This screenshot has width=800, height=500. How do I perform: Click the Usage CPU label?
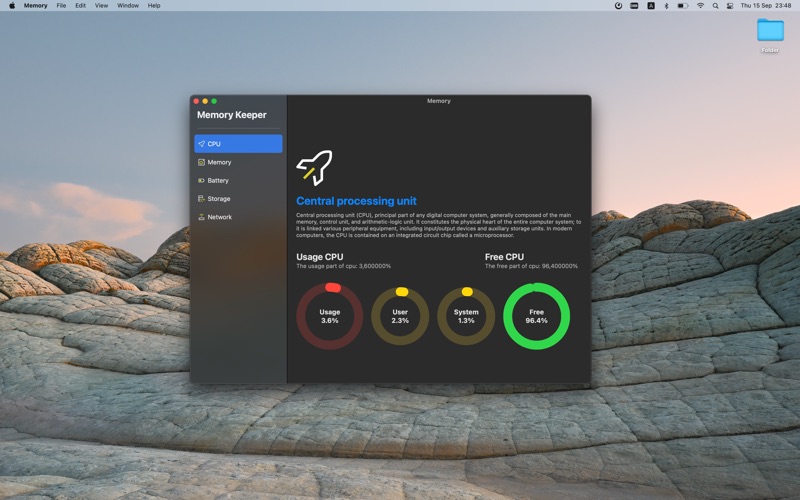(320, 257)
